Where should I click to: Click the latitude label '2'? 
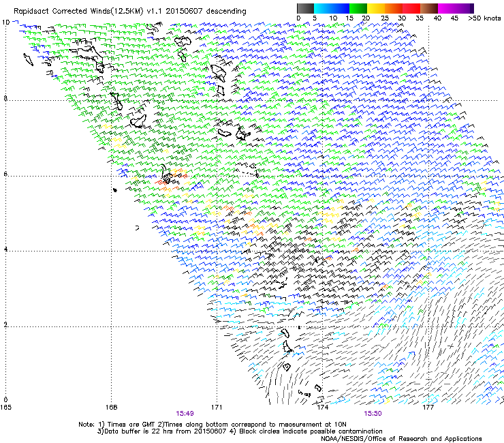tap(5, 324)
